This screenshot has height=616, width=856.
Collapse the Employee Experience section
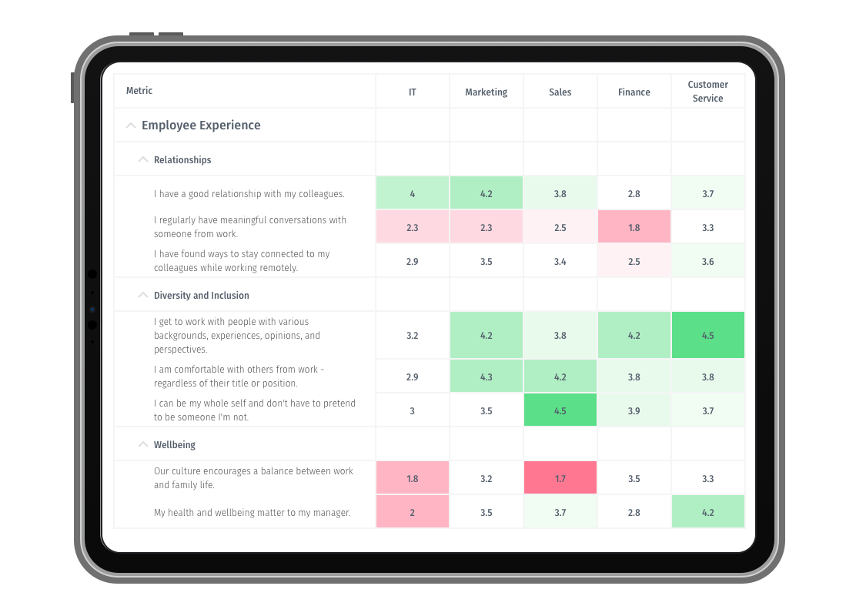tap(131, 125)
